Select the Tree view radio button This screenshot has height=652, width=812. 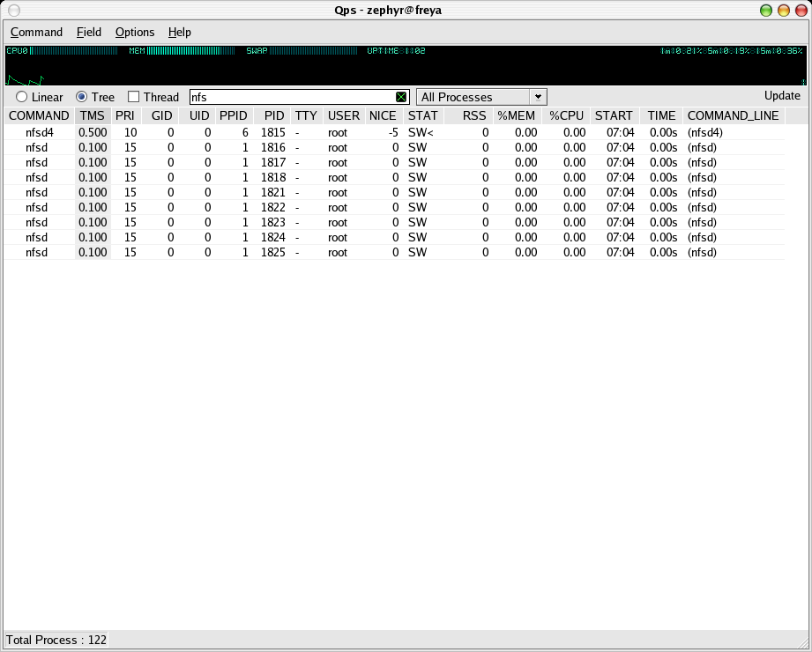pos(82,97)
